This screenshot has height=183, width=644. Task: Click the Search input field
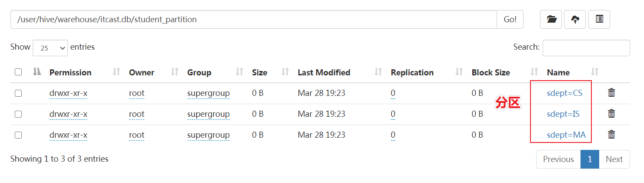(586, 48)
